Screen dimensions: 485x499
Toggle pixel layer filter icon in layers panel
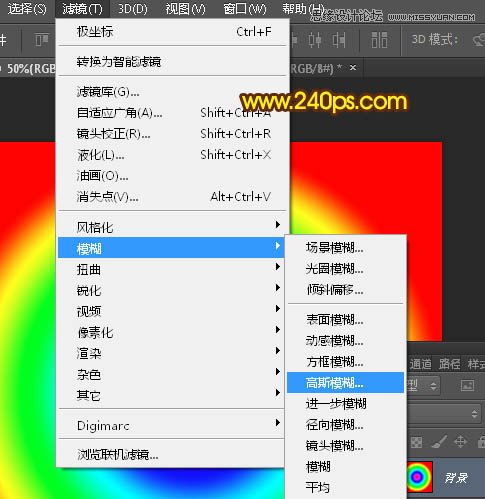[467, 386]
